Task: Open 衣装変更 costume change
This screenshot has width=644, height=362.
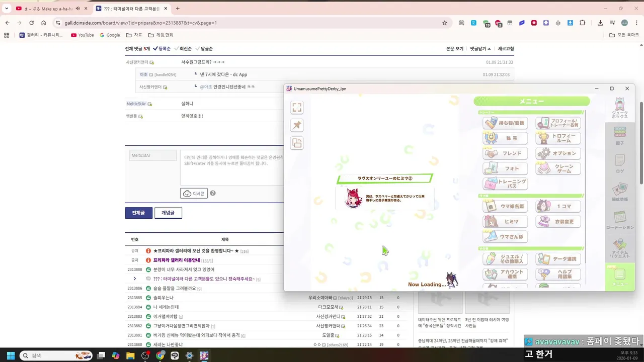Action: point(558,221)
